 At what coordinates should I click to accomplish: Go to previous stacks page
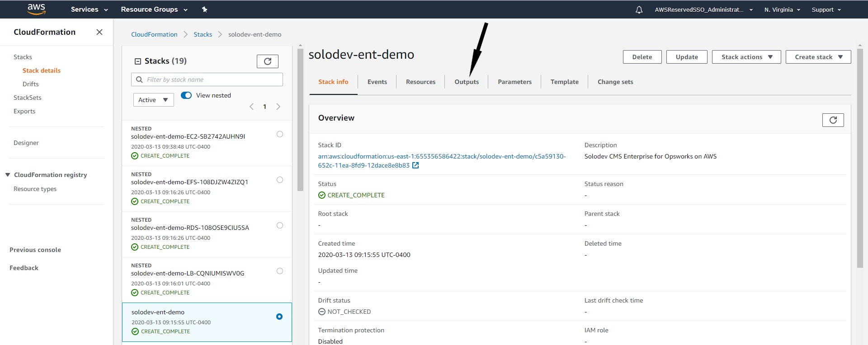pyautogui.click(x=251, y=107)
